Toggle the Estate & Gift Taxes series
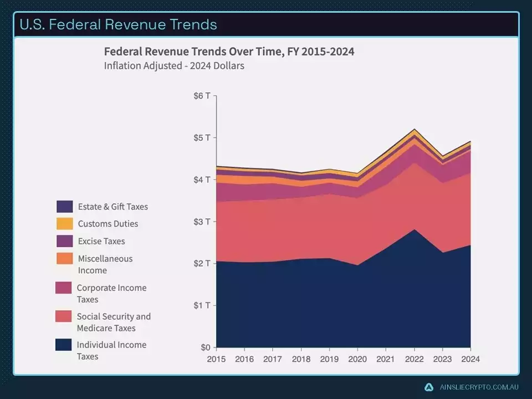 [x=112, y=206]
